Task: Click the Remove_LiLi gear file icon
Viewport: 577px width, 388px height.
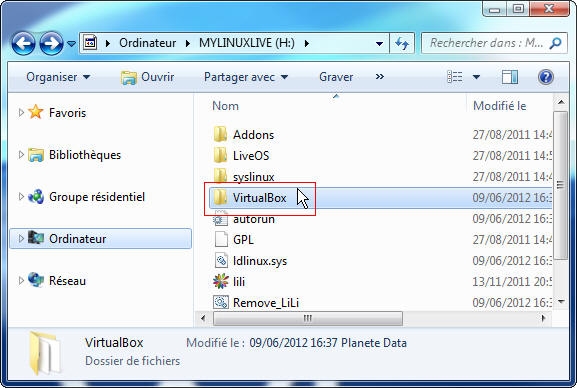Action: [221, 302]
